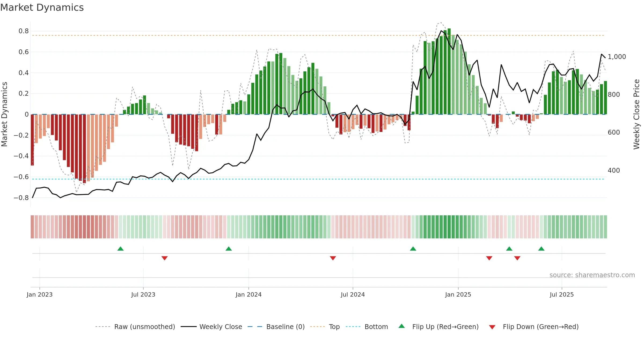Toggle the Top legend entry
The height and width of the screenshot is (362, 644).
click(x=325, y=327)
